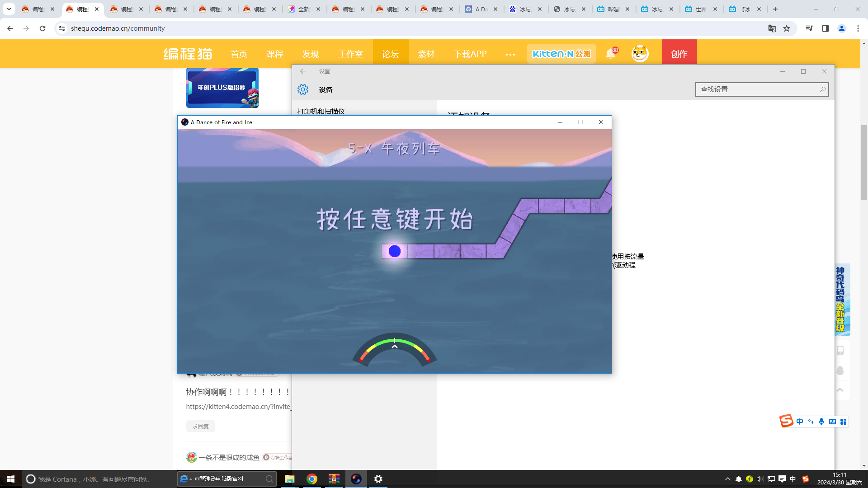Switch to A Dance of Fire and Ice taskbar icon
The width and height of the screenshot is (868, 488).
pyautogui.click(x=356, y=479)
